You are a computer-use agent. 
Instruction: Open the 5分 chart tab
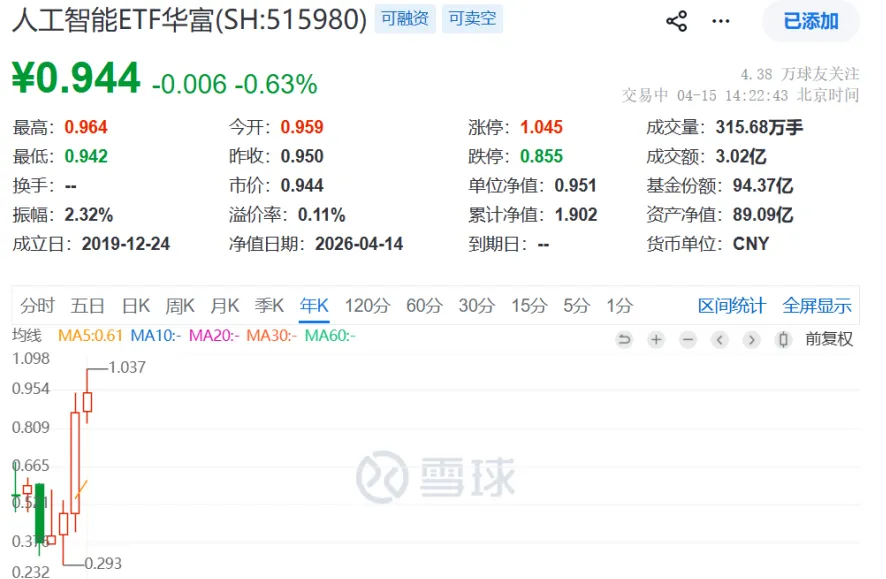[x=576, y=306]
